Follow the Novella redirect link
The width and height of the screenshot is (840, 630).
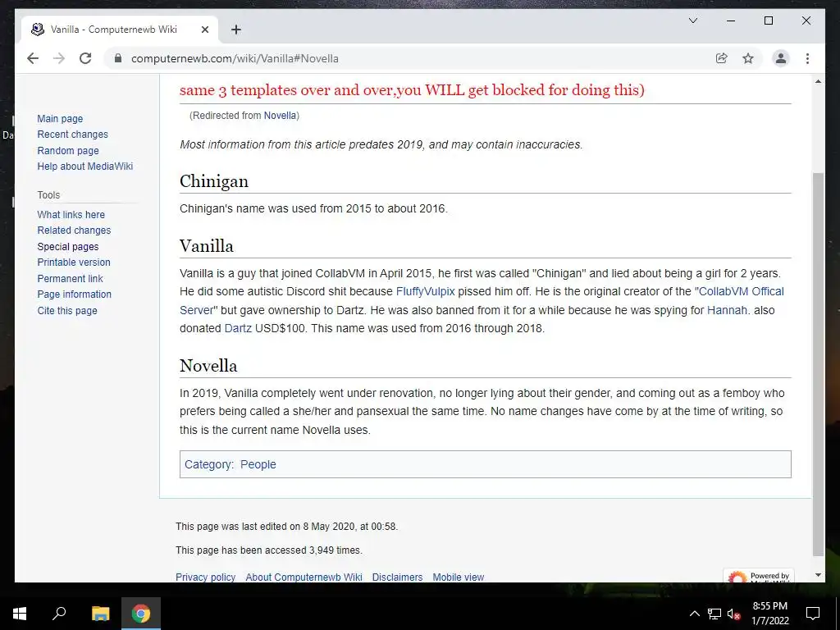[x=280, y=115]
